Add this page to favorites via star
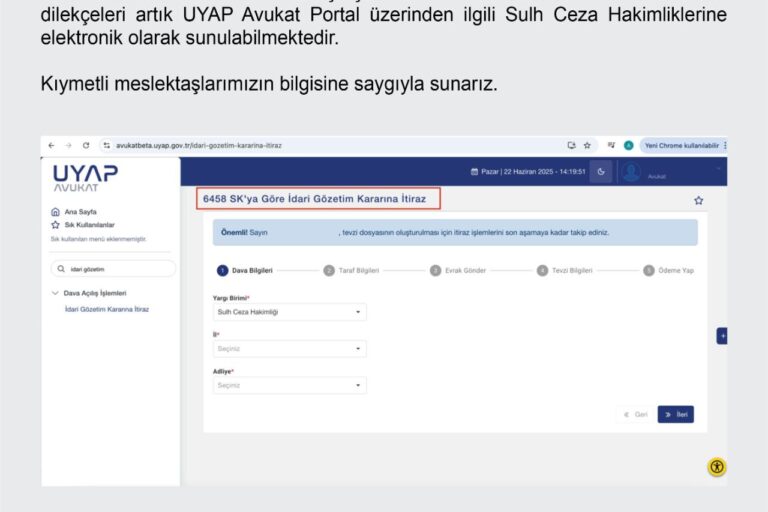Image resolution: width=768 pixels, height=512 pixels. pos(698,200)
